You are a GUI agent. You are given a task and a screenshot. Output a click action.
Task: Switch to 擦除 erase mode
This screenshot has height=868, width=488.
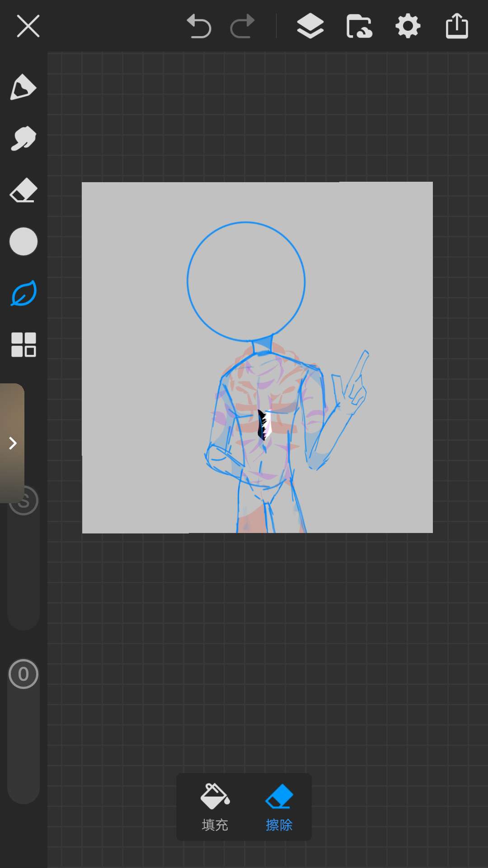tap(279, 807)
